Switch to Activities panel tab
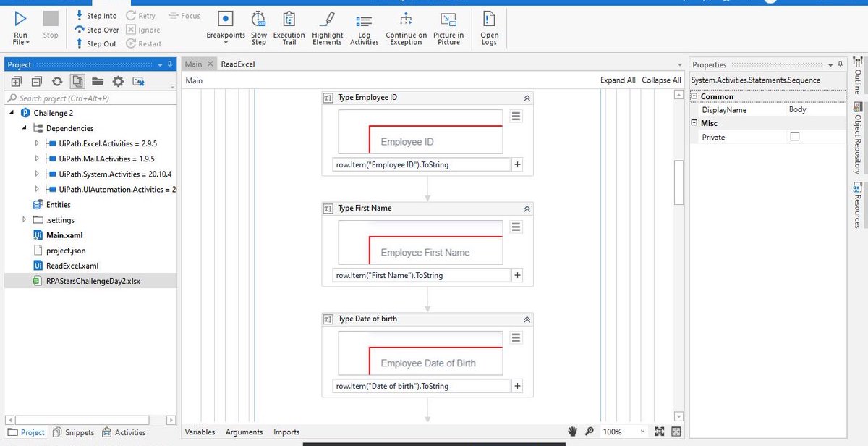 point(124,432)
